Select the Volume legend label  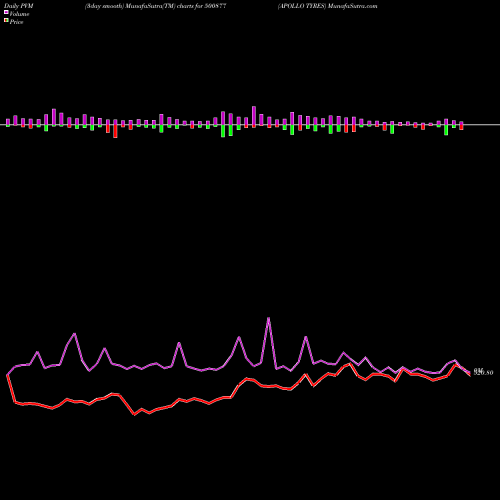point(19,14)
